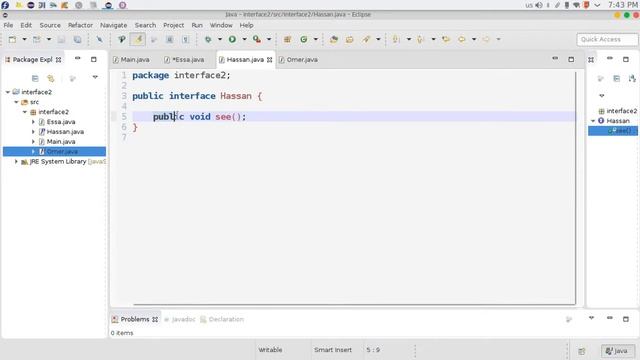Switch to the Javadoc tab
The image size is (640, 360).
point(180,319)
